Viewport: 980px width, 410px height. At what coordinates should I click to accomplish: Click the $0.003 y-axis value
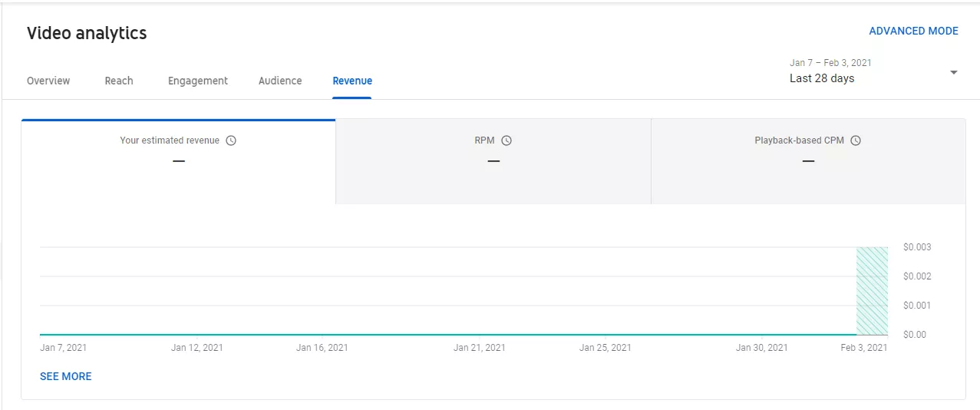[917, 247]
